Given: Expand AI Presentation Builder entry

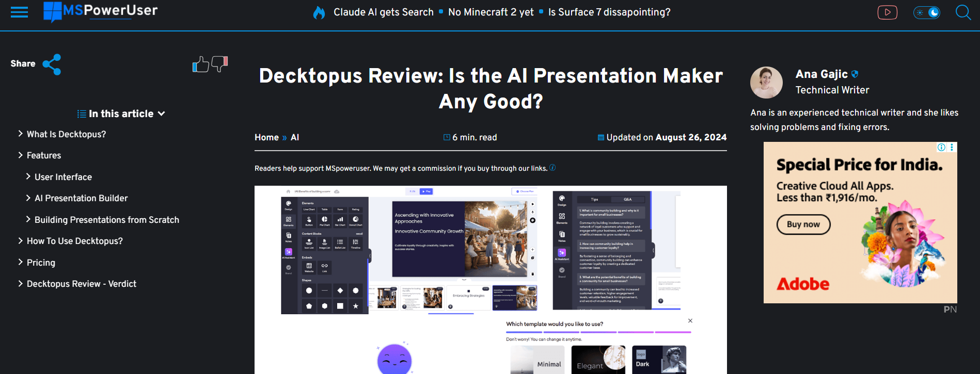Looking at the screenshot, I should [28, 198].
